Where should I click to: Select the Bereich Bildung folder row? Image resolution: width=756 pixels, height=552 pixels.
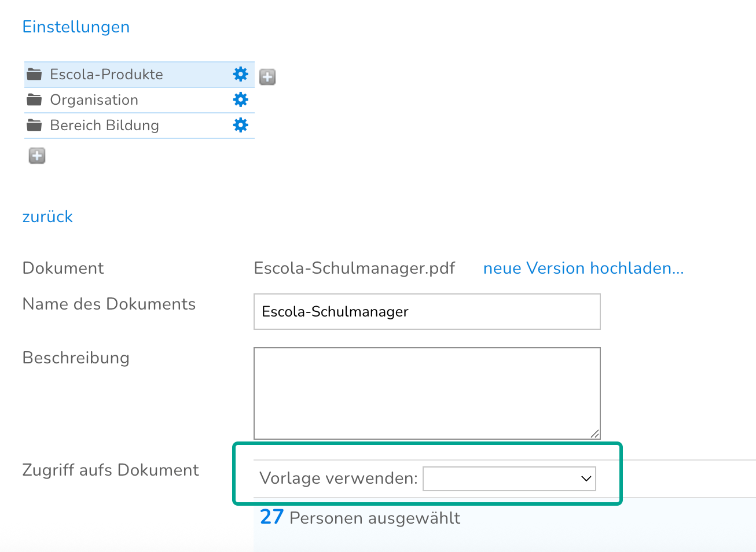coord(139,126)
